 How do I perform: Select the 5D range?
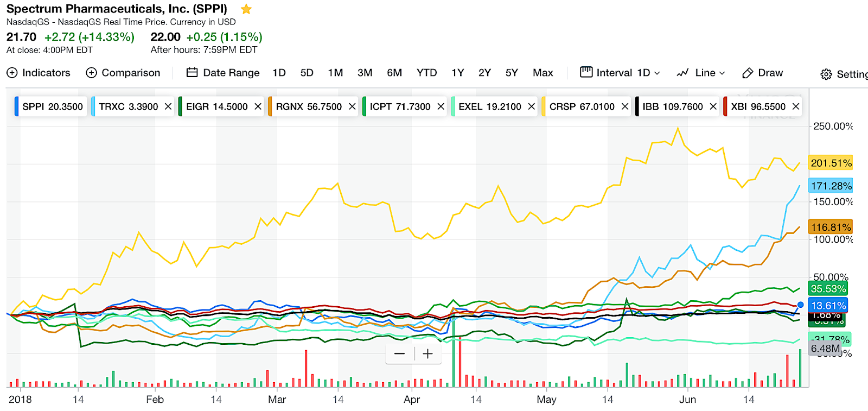point(307,73)
